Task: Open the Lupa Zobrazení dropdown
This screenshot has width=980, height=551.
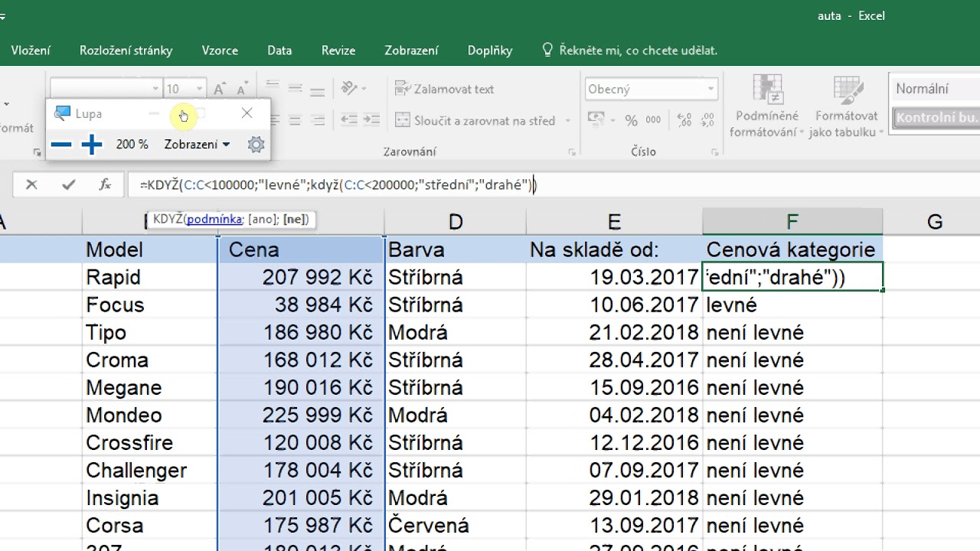Action: pos(197,145)
